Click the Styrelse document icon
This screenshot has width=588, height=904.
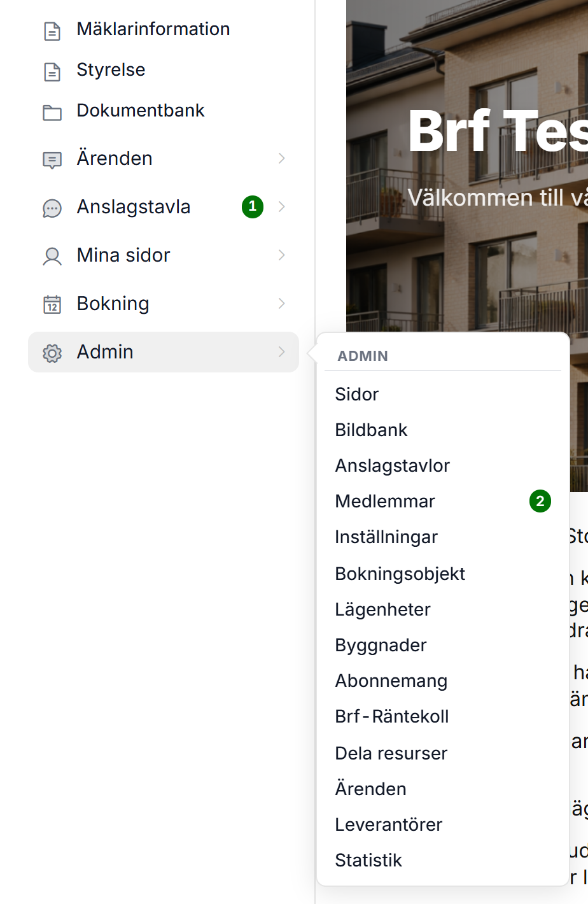tap(52, 72)
